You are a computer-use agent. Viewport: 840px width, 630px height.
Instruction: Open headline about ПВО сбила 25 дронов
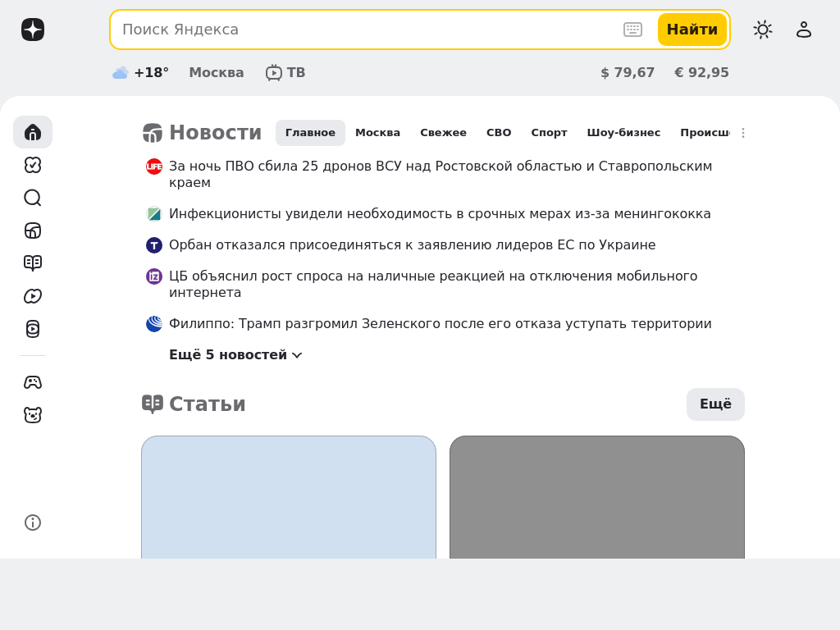point(441,174)
